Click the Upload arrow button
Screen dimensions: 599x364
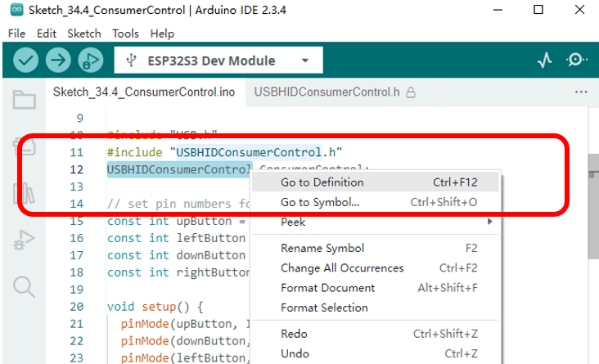click(58, 61)
